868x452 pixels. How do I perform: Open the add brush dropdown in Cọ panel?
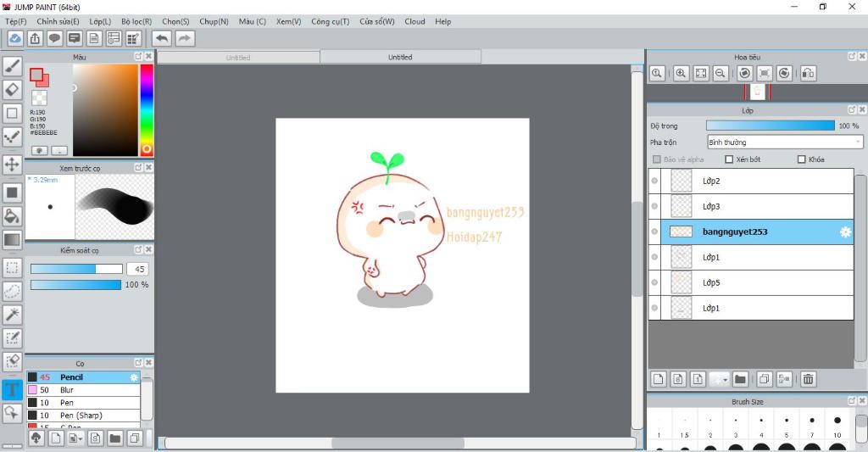pyautogui.click(x=75, y=438)
